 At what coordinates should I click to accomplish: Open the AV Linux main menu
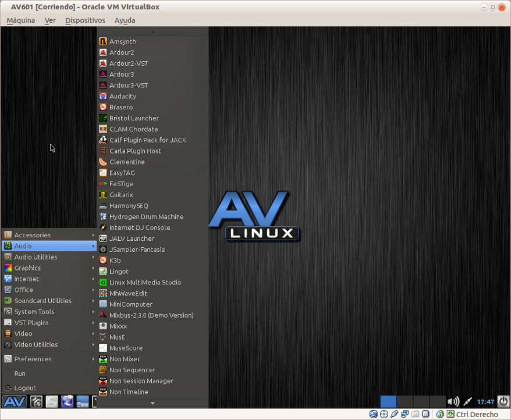14,401
